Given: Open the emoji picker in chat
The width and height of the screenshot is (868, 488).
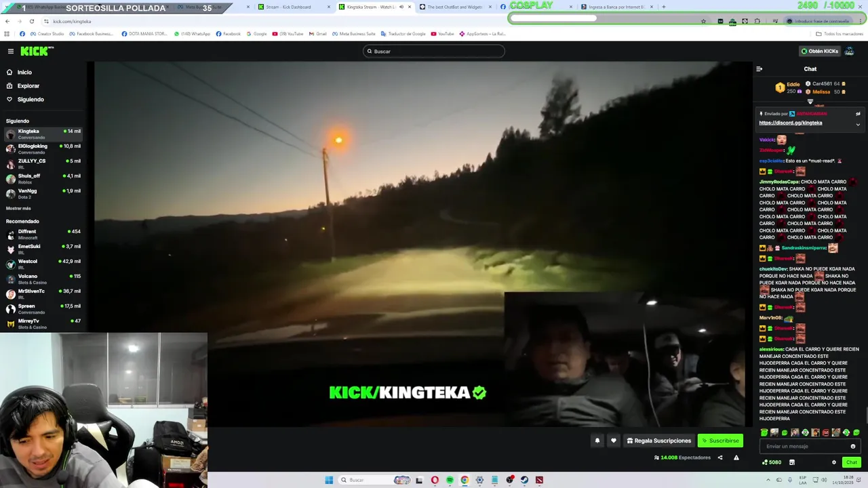Looking at the screenshot, I should [x=853, y=446].
